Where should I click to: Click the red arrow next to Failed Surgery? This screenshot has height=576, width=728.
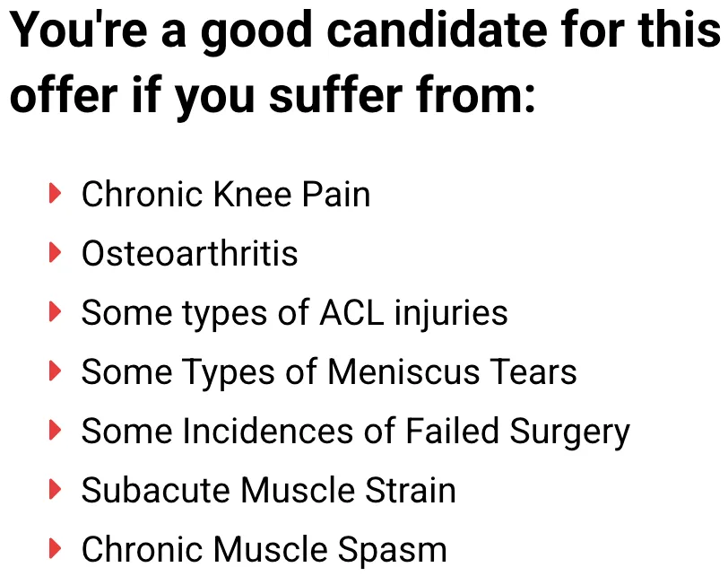click(55, 430)
